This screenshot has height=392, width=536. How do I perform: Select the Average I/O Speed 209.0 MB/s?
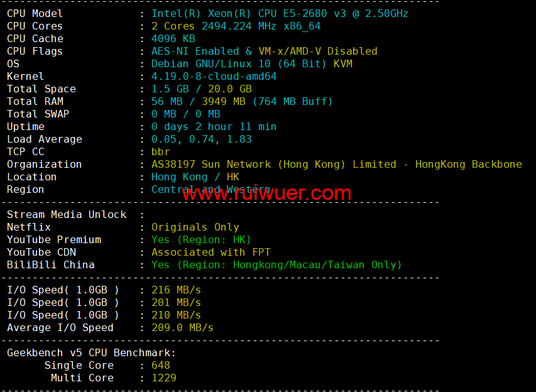pyautogui.click(x=182, y=328)
